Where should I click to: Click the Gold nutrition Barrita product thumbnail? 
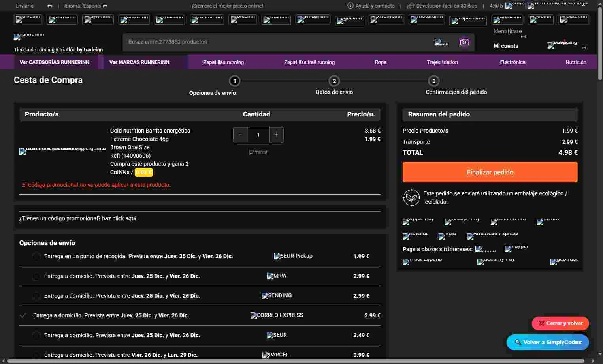point(62,151)
